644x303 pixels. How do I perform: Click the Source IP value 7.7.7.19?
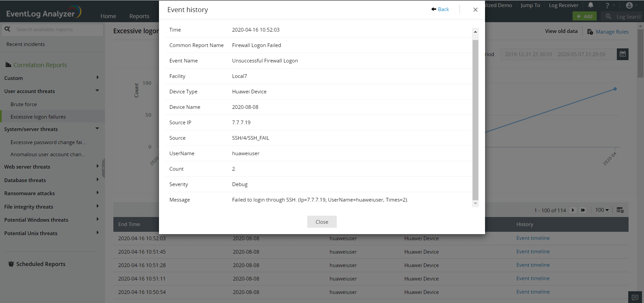coord(241,123)
